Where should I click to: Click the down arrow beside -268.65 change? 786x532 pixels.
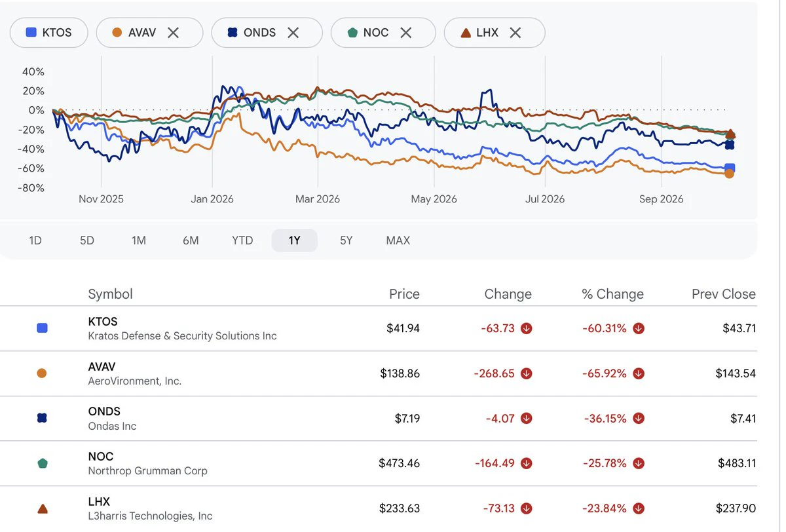pos(526,373)
